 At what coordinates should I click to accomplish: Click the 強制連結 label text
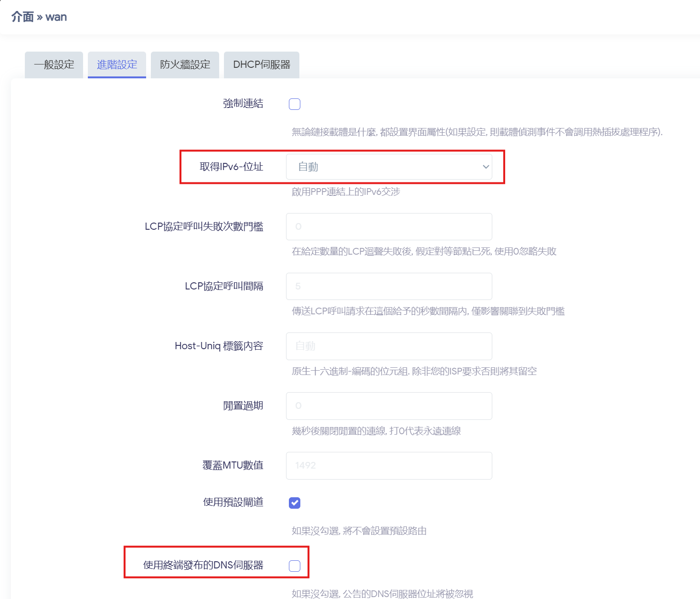243,104
